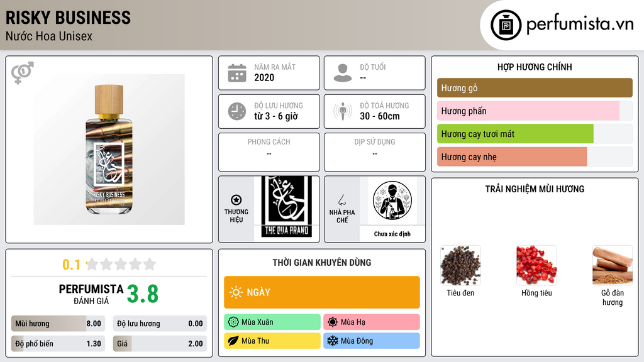Viewport: 644px width, 362px height.
Task: Click the Nước Hoa Unisex subtitle
Action: click(x=49, y=36)
